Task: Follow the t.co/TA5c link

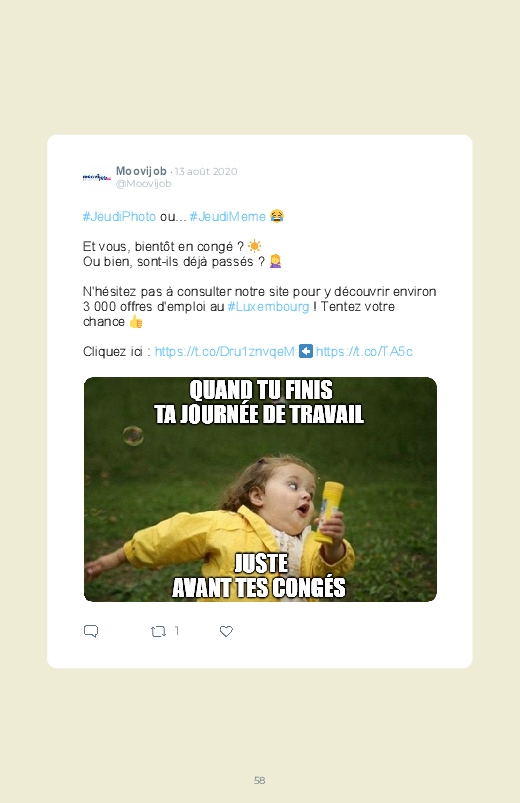Action: pyautogui.click(x=364, y=351)
